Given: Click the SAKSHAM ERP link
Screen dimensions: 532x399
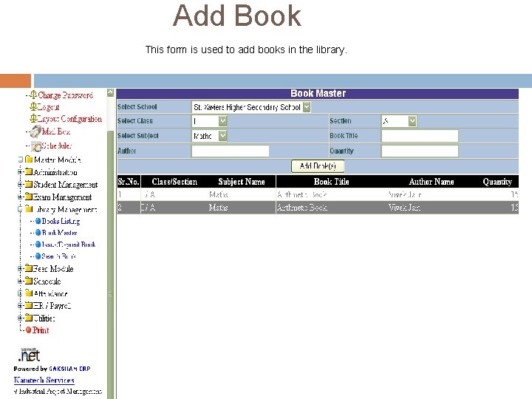Looking at the screenshot, I should pos(70,369).
